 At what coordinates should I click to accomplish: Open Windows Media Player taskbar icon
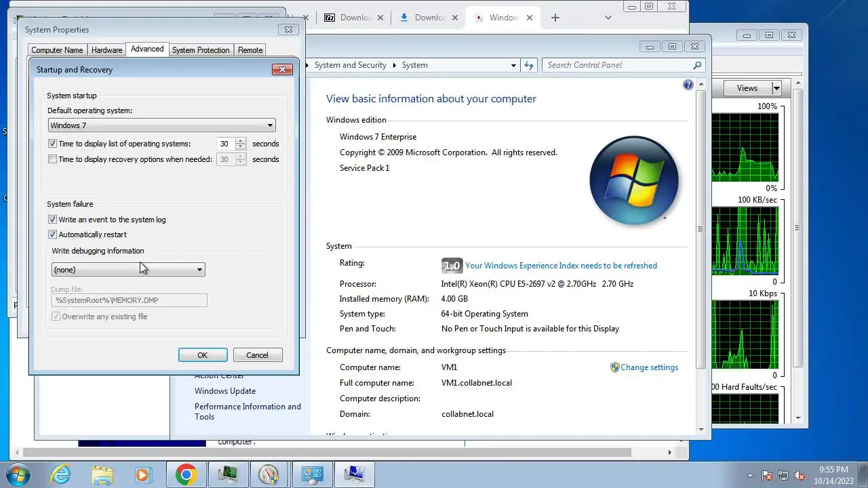[x=144, y=474]
